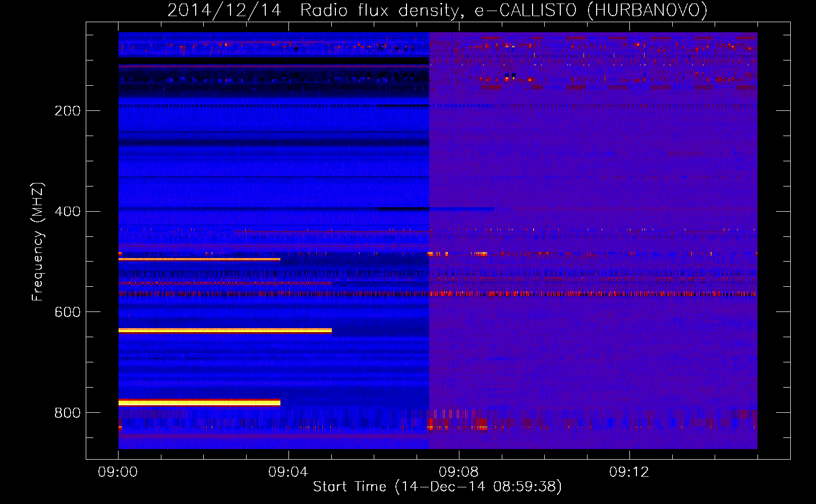Click the 09:04 time tick label
Image resolution: width=816 pixels, height=504 pixels.
tap(288, 472)
